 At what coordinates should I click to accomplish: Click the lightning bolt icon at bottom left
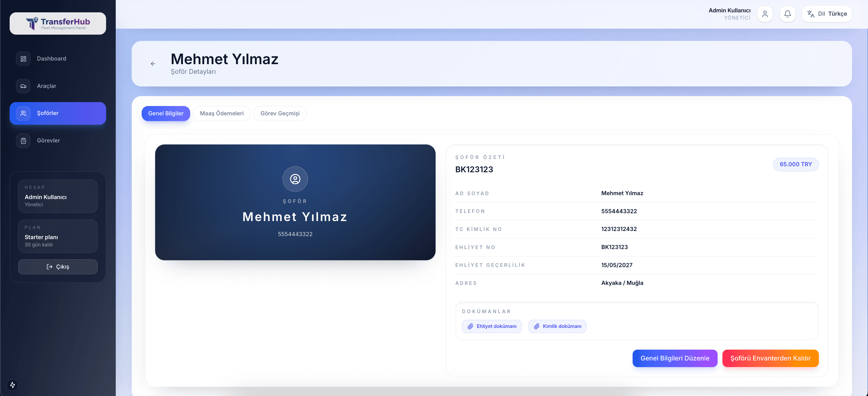tap(12, 385)
